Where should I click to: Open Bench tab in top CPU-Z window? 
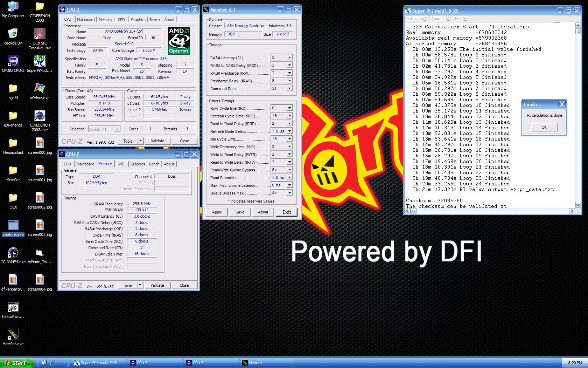(154, 20)
